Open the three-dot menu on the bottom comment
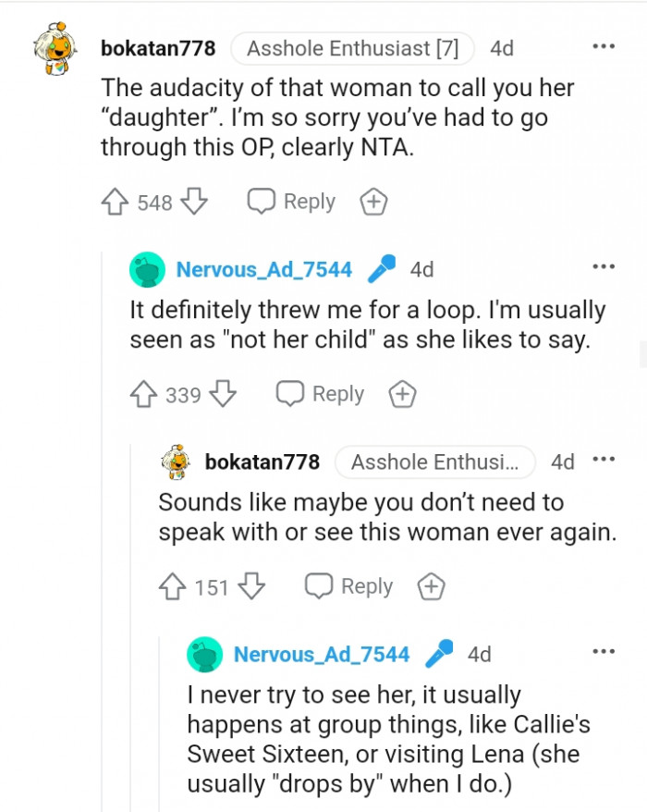The image size is (647, 812). click(604, 654)
